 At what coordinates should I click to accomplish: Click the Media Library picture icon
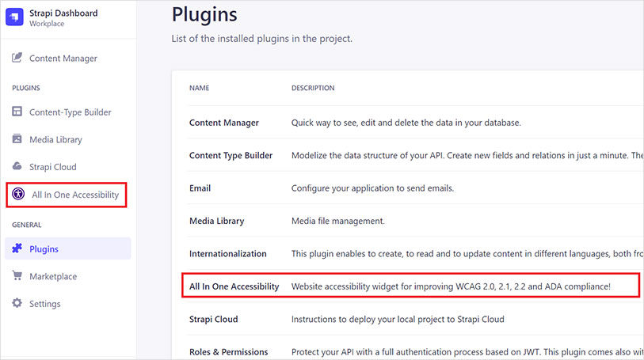pyautogui.click(x=17, y=139)
